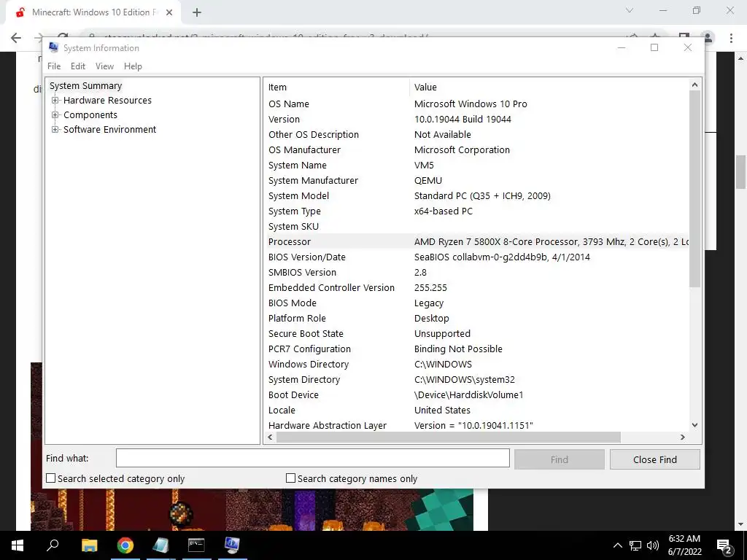Open File Explorer from the taskbar
Screen dimensions: 747x560
pos(89,545)
